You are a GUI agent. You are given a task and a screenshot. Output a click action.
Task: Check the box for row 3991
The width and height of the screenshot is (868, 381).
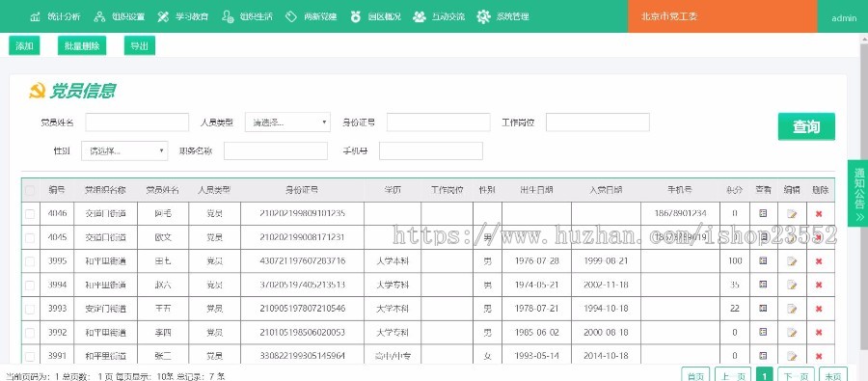click(x=30, y=357)
